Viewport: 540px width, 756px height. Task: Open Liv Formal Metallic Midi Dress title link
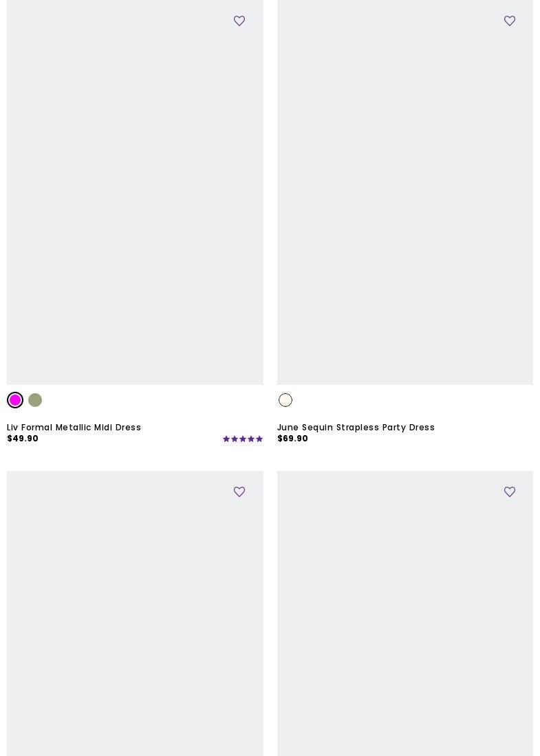click(x=74, y=427)
